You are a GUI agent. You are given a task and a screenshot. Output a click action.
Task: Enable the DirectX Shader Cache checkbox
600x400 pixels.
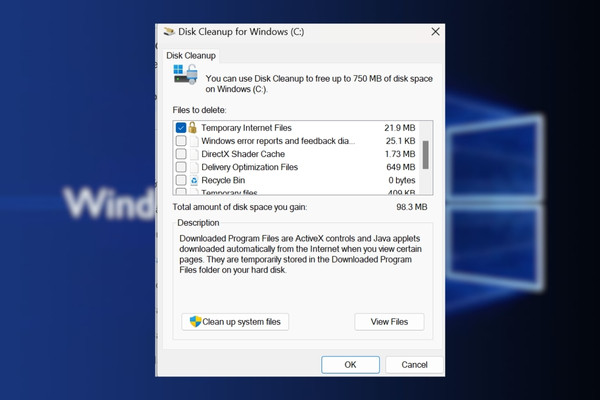181,154
